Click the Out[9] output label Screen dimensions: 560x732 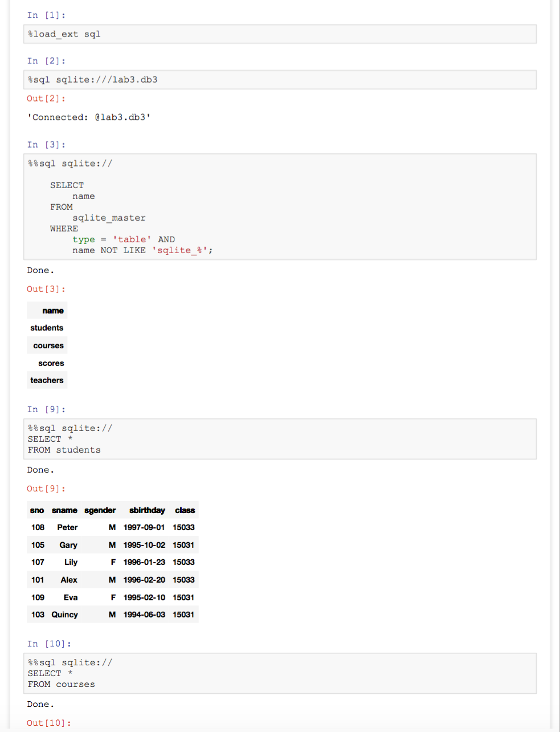(46, 489)
